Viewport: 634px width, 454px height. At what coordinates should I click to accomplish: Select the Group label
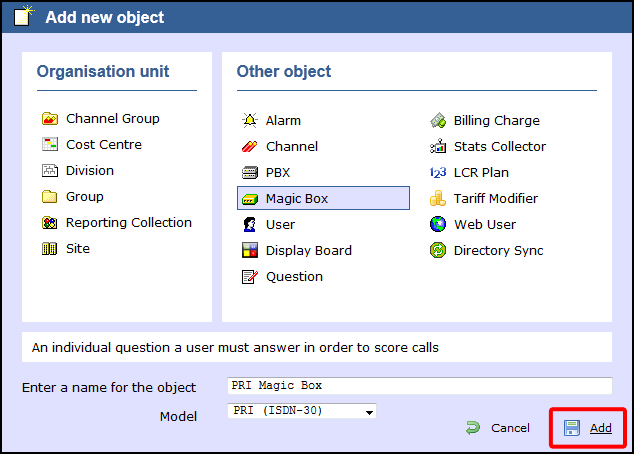tap(85, 197)
